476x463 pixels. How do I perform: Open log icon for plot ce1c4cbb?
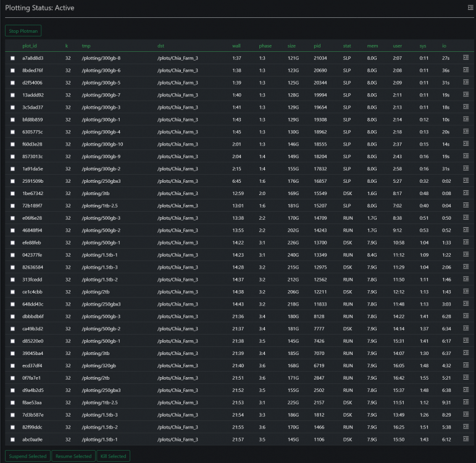[466, 291]
